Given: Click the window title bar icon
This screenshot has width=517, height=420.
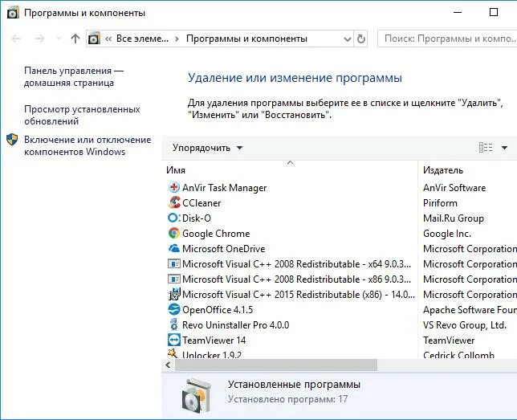Looking at the screenshot, I should click(x=13, y=13).
